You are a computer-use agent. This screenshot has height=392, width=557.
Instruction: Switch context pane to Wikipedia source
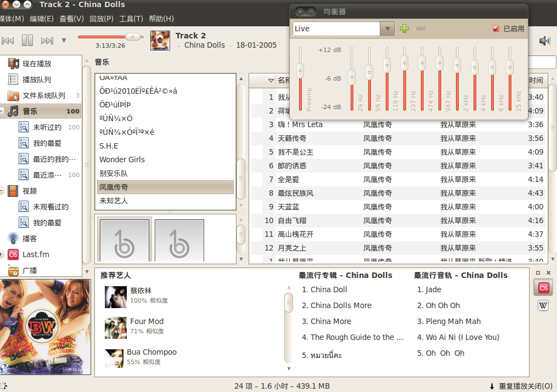coord(543,305)
